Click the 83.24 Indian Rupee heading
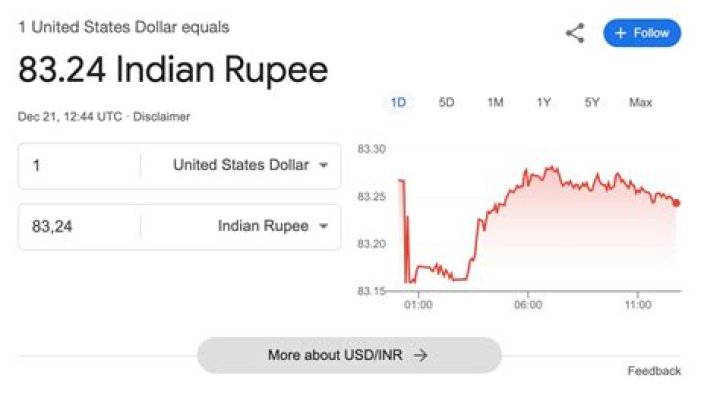 coord(173,71)
